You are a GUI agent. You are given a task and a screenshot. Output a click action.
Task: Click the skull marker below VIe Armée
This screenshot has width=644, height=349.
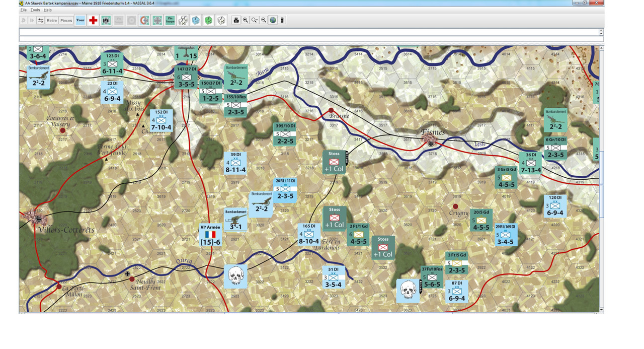coord(235,276)
